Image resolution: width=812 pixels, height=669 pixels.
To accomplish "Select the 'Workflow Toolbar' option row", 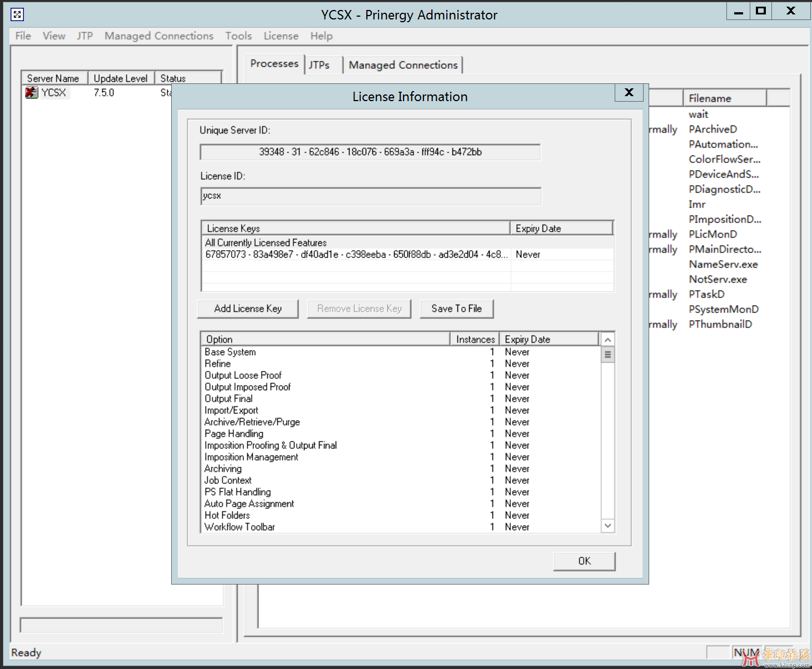I will pos(401,527).
